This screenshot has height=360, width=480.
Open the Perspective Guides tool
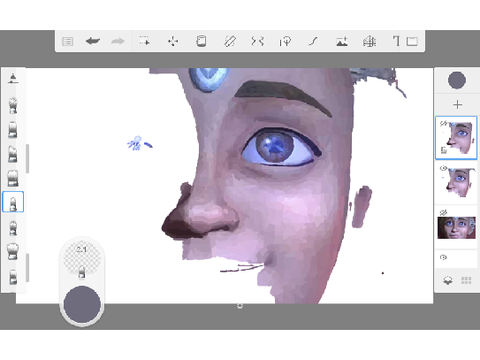point(369,41)
